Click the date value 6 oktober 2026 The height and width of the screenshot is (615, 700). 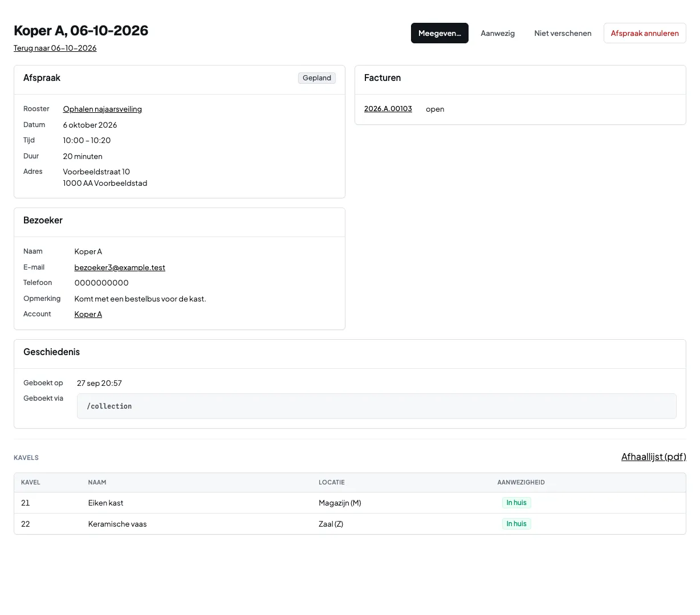coord(90,125)
